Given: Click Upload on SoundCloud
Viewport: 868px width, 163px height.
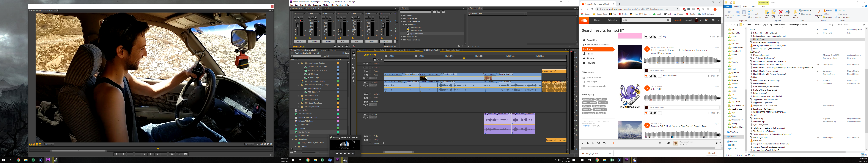Looking at the screenshot, I should (x=688, y=20).
